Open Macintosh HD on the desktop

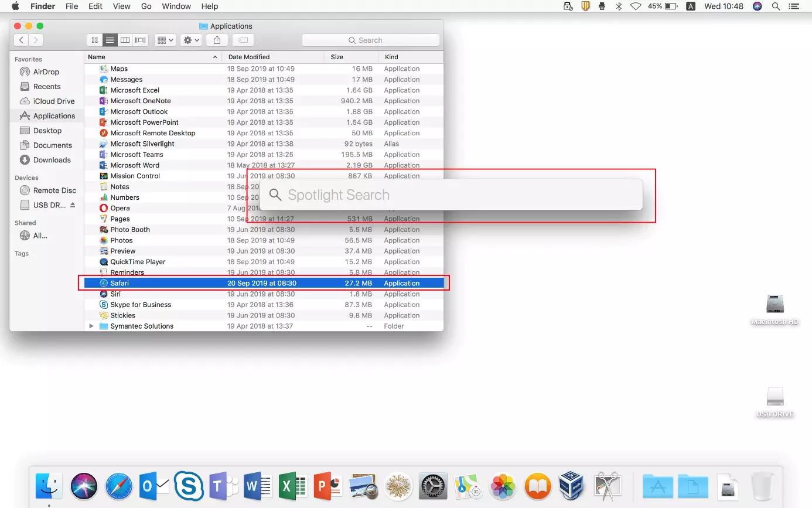click(775, 310)
